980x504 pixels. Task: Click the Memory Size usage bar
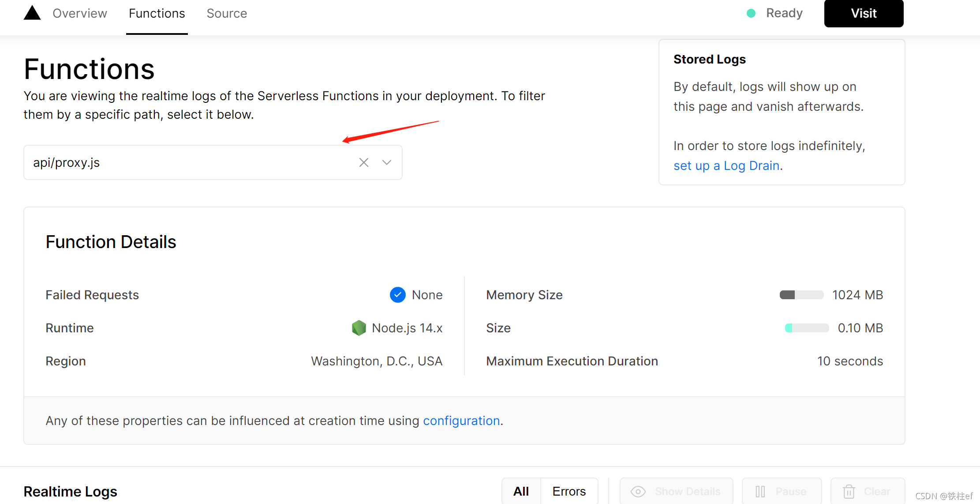pyautogui.click(x=801, y=295)
